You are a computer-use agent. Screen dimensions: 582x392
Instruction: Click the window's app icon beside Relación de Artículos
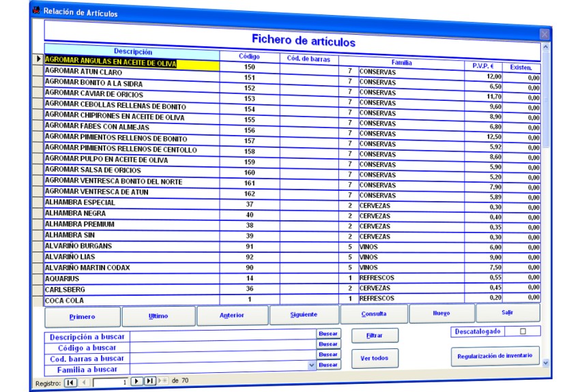point(36,10)
